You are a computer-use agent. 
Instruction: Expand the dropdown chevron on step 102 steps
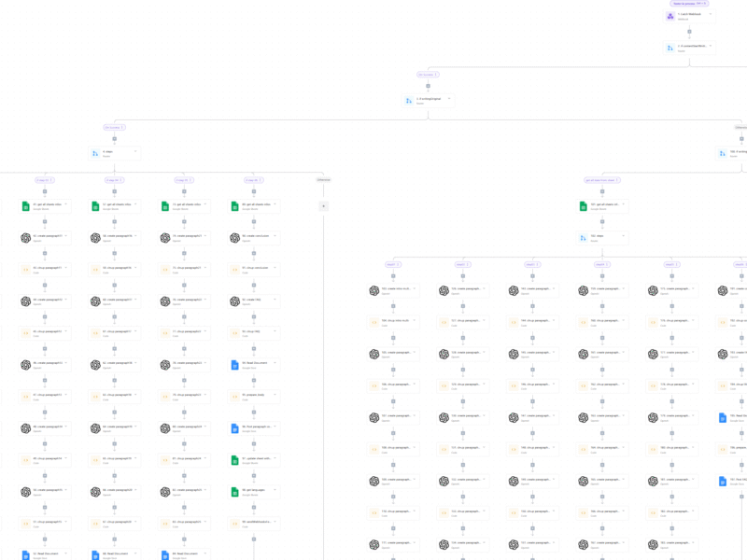[x=624, y=236]
